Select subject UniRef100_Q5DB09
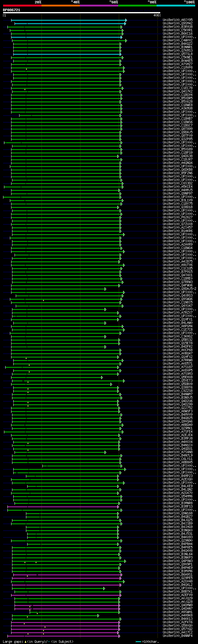This screenshot has height=644, width=198. click(178, 384)
